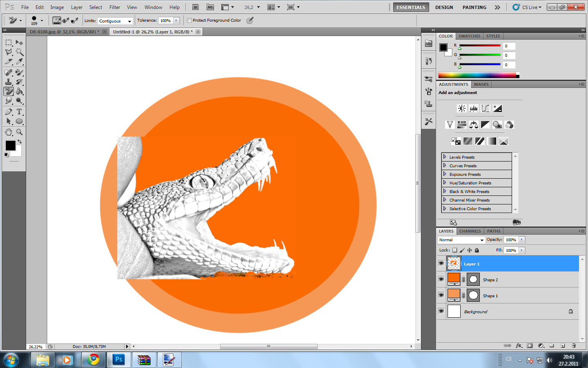Click the delete layer trash icon
Screen dimensions: 588x368
pyautogui.click(x=573, y=346)
